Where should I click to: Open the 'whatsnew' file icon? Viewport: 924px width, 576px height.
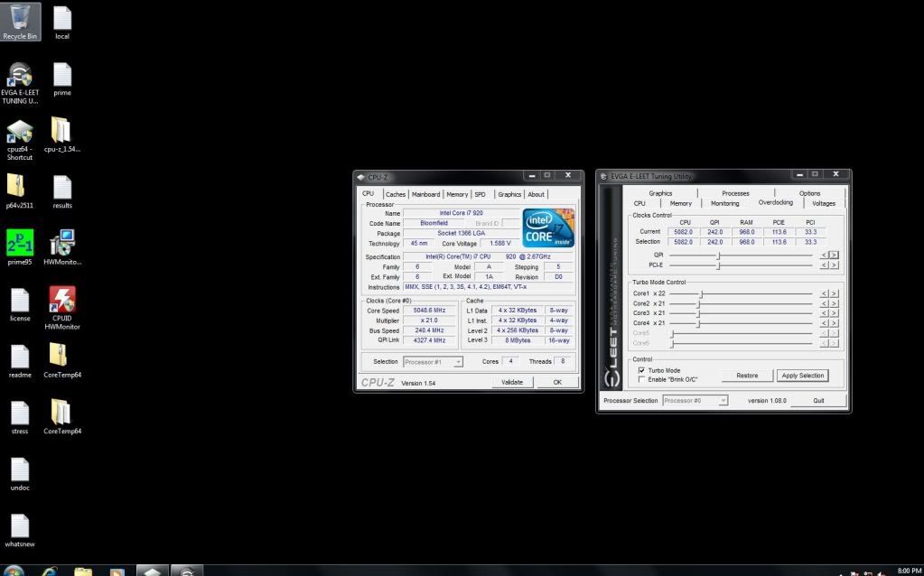[x=20, y=531]
